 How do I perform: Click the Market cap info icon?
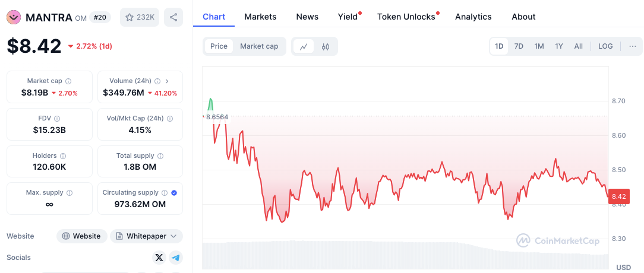68,81
